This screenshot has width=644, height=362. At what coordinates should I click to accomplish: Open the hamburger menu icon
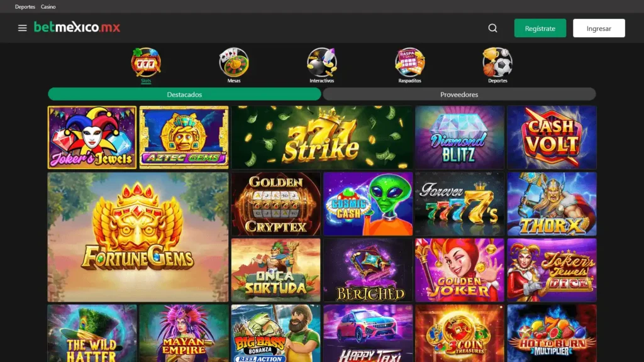point(22,28)
